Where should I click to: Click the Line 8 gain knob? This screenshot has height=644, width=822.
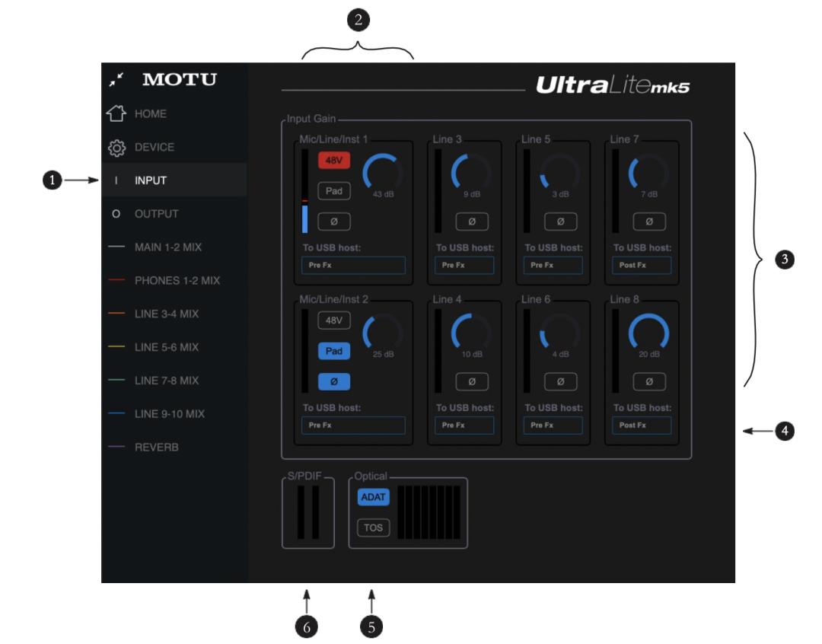(x=649, y=333)
